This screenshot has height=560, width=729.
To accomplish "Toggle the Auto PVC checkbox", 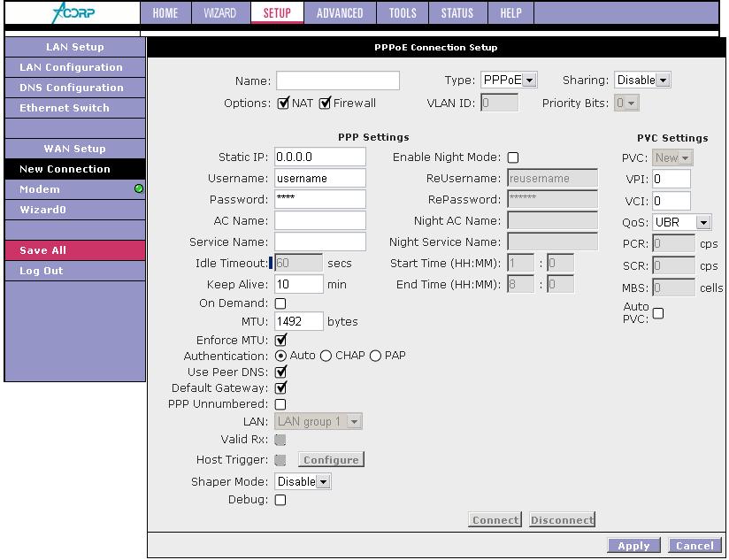I will [x=658, y=313].
